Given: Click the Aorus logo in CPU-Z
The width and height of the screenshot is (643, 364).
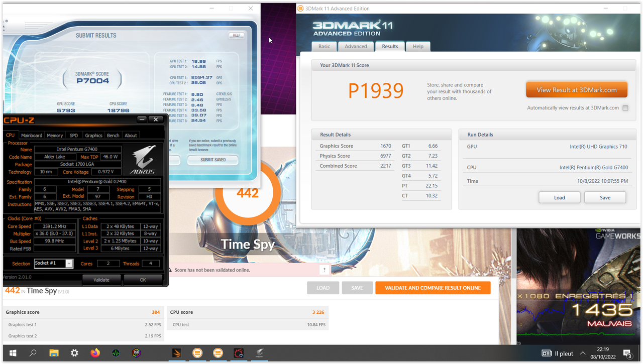Looking at the screenshot, I should tap(143, 159).
